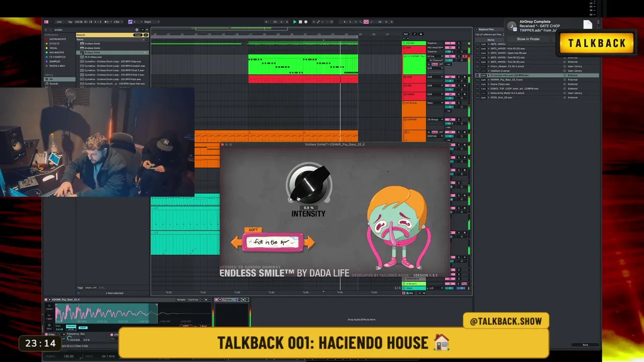Open the All Ins input dropdown
This screenshot has width=644, height=362.
[x=435, y=56]
